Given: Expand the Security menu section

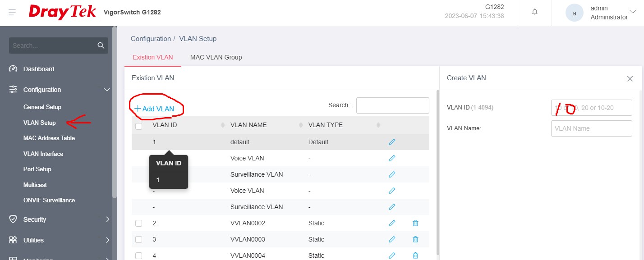Looking at the screenshot, I should [107, 219].
